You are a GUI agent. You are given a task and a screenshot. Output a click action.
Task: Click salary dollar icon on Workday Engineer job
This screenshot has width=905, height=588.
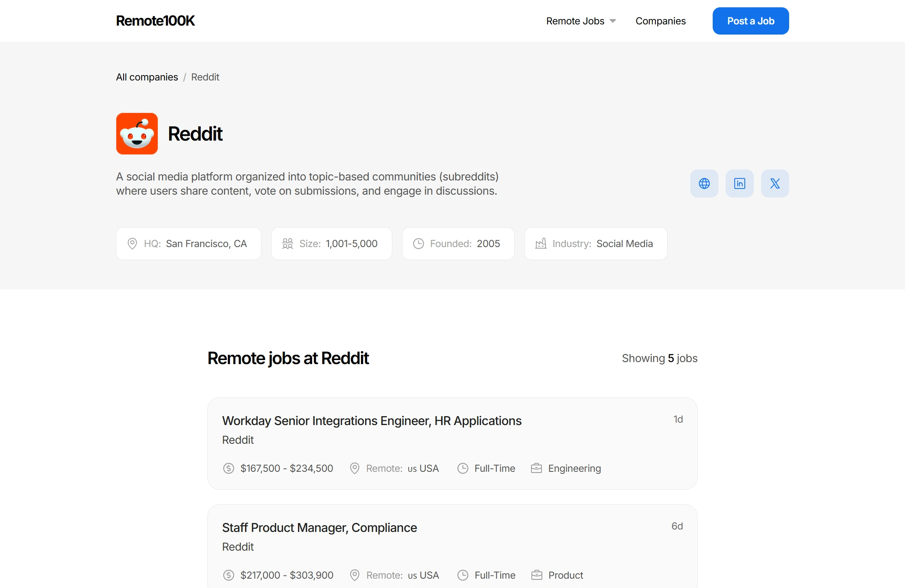pos(228,468)
